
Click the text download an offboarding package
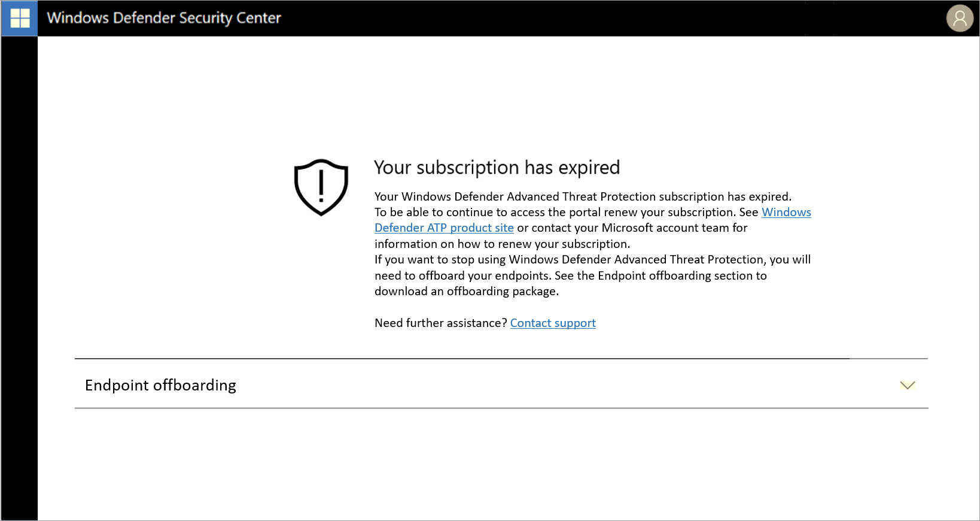[466, 292]
